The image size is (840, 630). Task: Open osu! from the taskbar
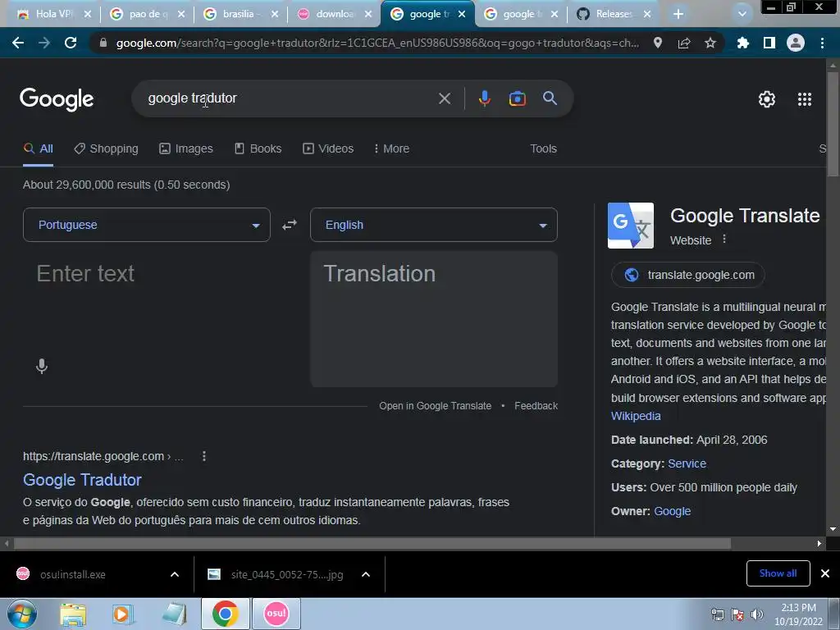[276, 614]
